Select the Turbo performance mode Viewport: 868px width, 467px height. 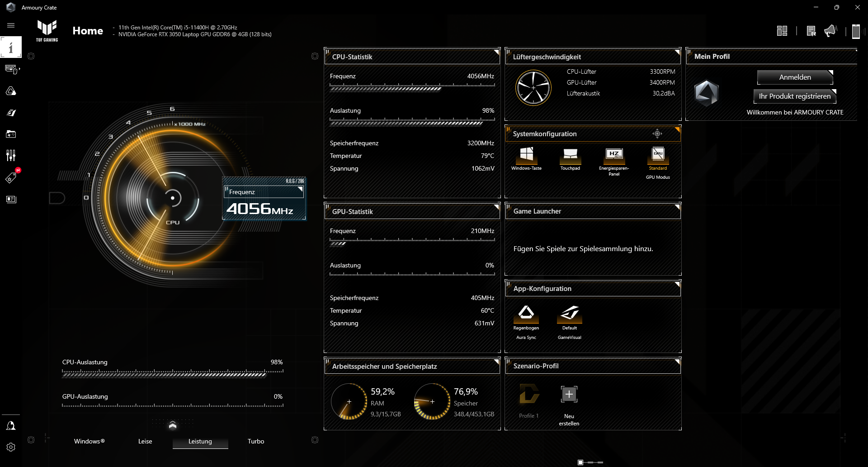pos(256,441)
